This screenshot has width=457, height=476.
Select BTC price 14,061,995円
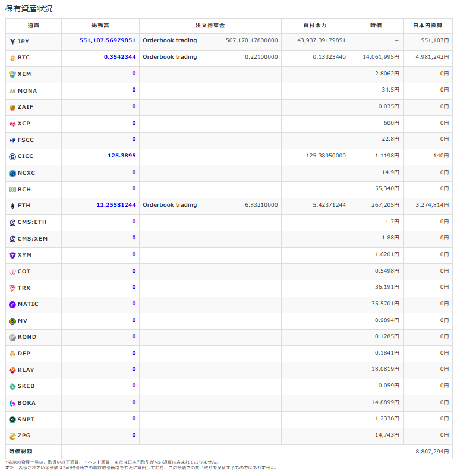click(381, 57)
